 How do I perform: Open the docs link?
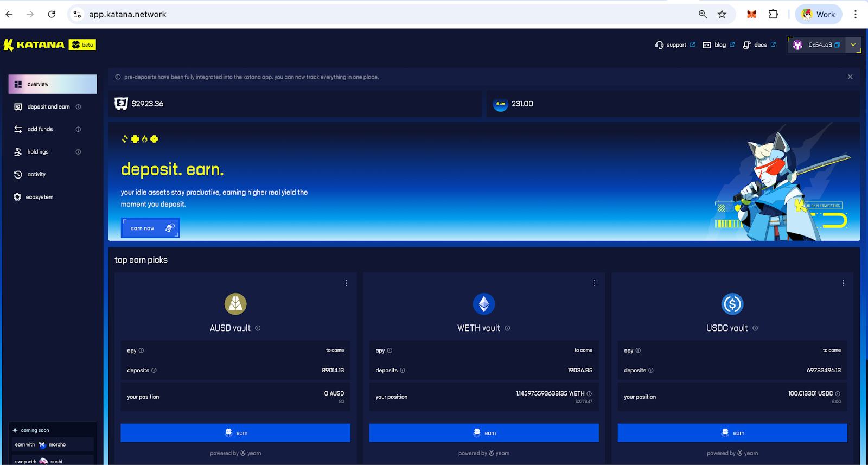759,45
